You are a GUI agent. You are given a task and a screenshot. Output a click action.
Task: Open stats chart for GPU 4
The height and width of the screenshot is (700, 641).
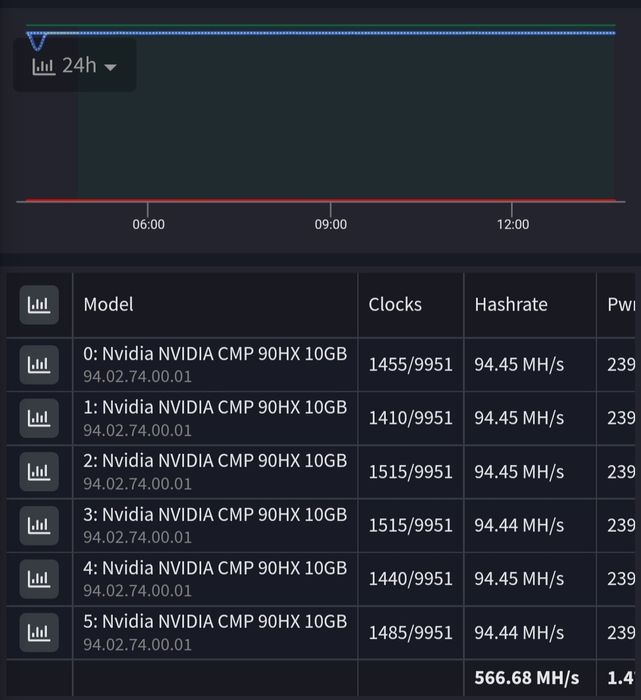pos(39,579)
